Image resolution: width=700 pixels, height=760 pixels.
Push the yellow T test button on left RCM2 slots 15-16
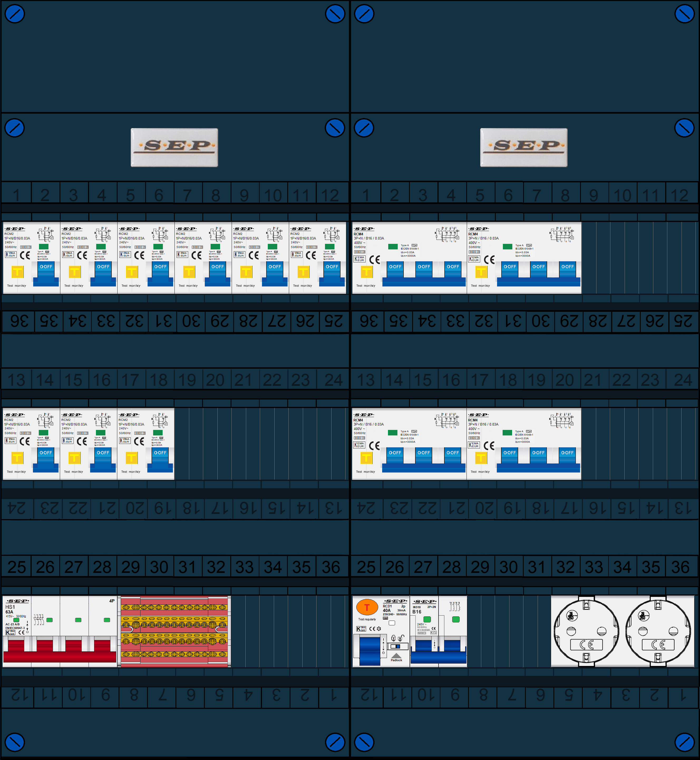[74, 458]
